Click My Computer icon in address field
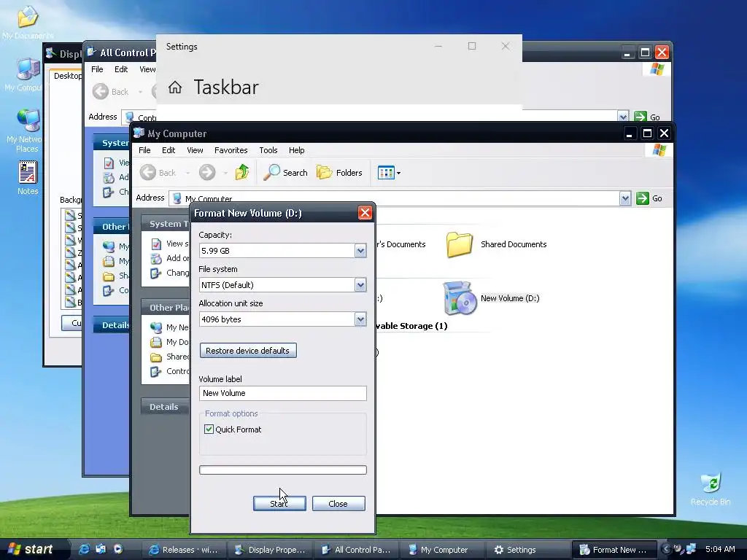Viewport: 747px width, 560px height. click(177, 198)
